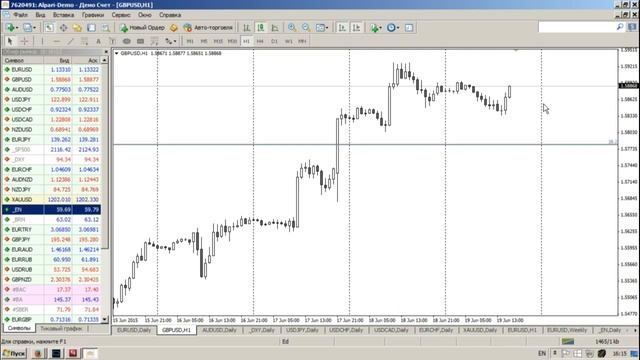Image resolution: width=640 pixels, height=360 pixels.
Task: Select the EURUSD row in Market Watch
Action: (51, 70)
